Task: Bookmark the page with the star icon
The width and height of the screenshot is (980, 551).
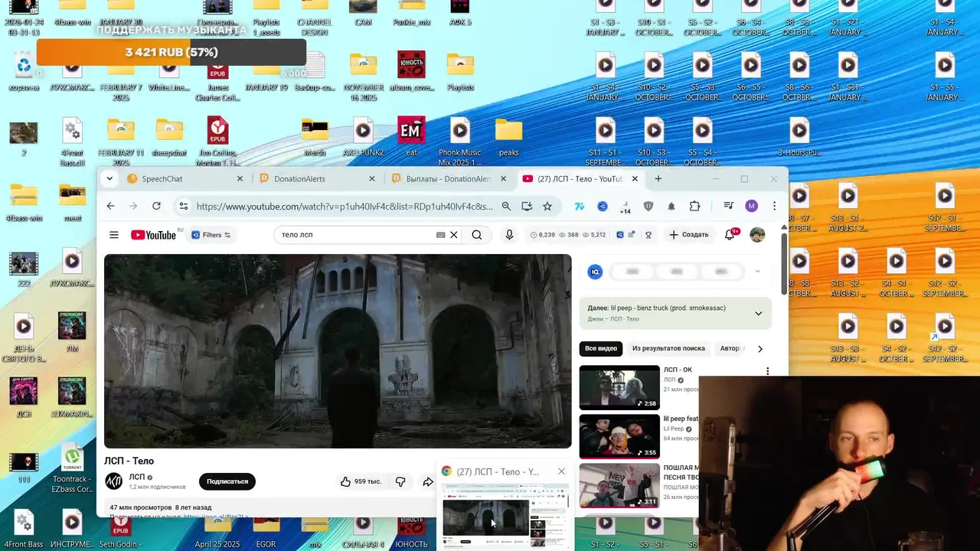Action: click(x=547, y=206)
